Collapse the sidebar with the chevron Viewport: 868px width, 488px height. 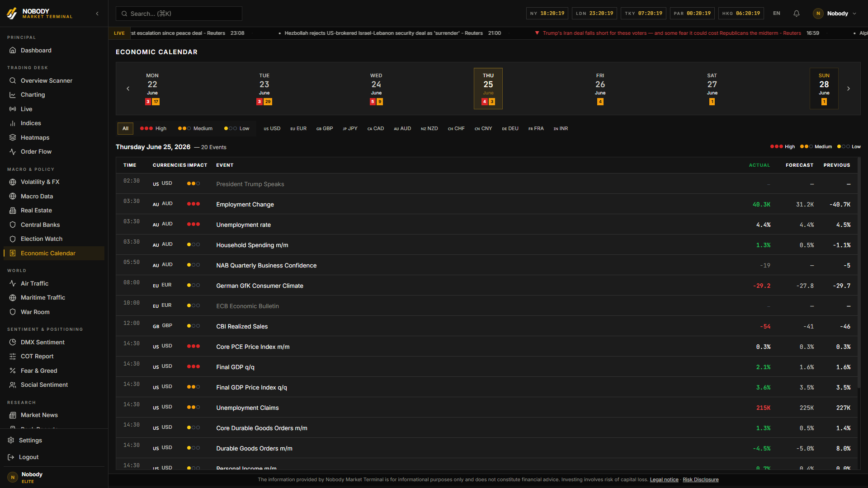[97, 14]
